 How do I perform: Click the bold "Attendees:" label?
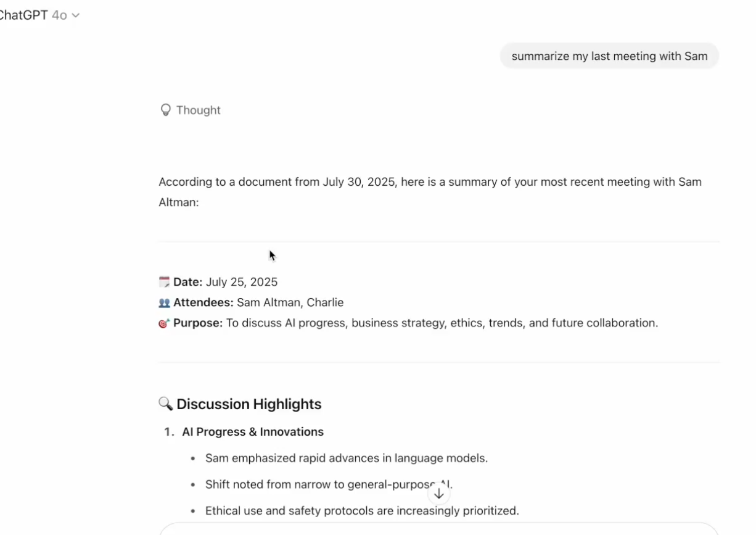[x=203, y=302]
